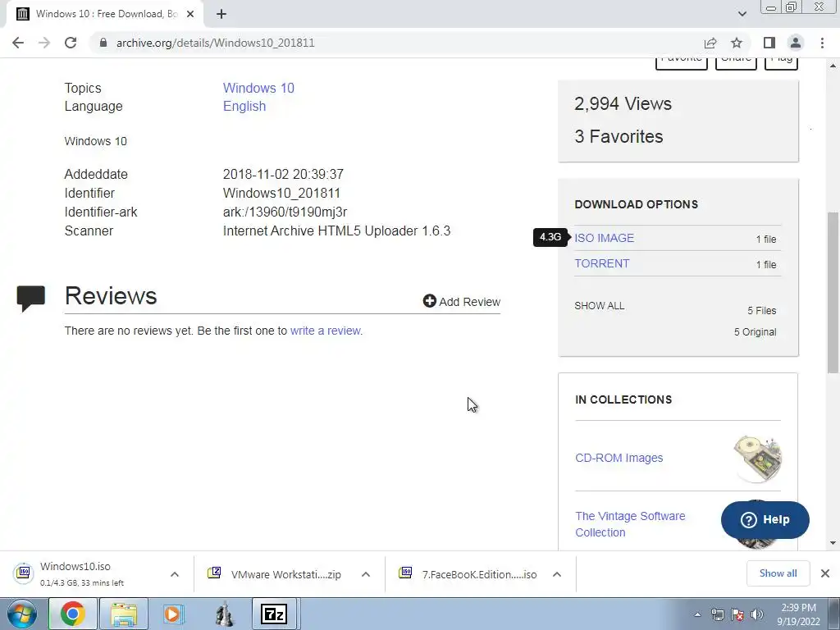Click the Reviews speech bubble icon
The height and width of the screenshot is (630, 840).
pyautogui.click(x=31, y=299)
